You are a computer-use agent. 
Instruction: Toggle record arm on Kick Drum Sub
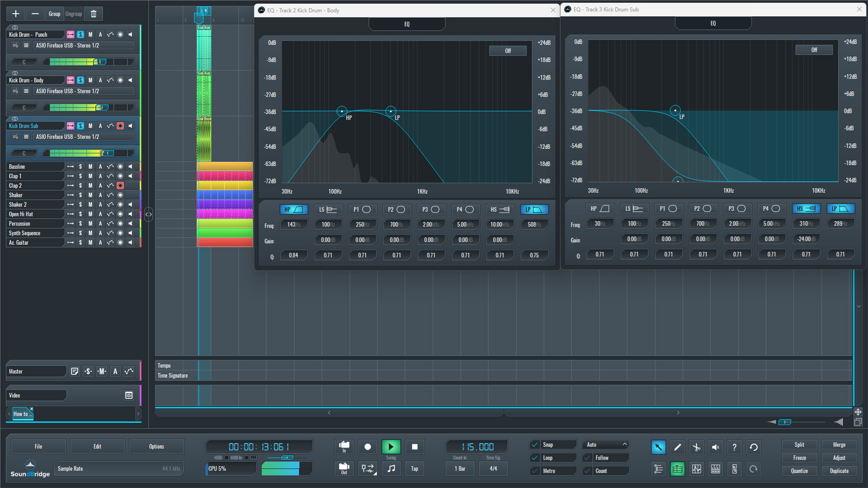pyautogui.click(x=120, y=126)
